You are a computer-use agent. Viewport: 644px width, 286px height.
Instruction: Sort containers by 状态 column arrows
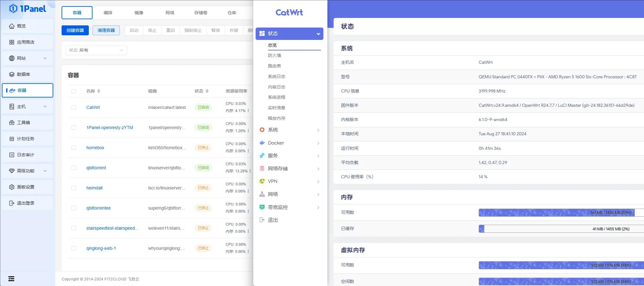coord(207,91)
